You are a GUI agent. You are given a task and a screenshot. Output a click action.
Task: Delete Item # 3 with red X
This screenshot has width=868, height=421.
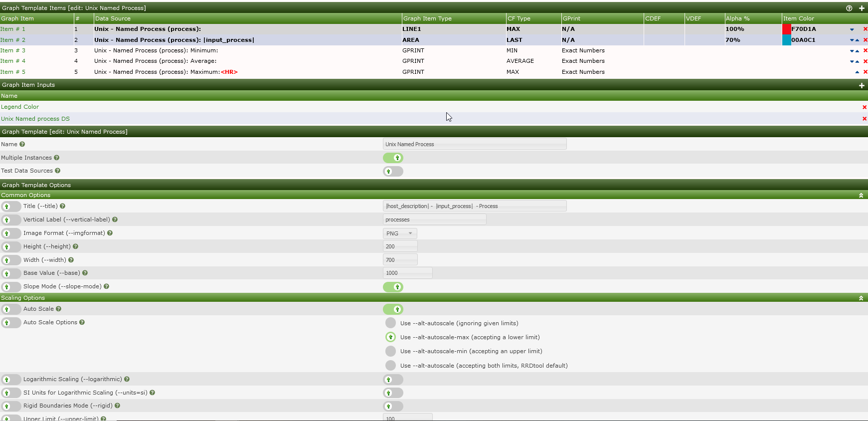point(865,50)
